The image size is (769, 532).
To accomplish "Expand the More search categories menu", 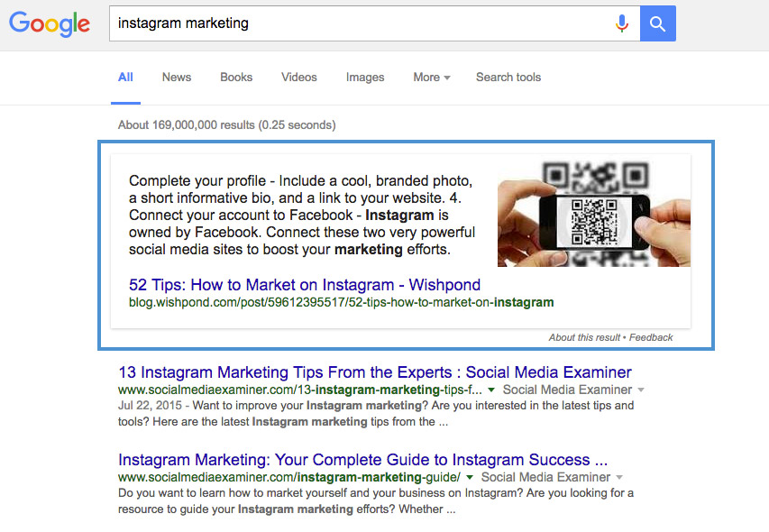I will [432, 77].
